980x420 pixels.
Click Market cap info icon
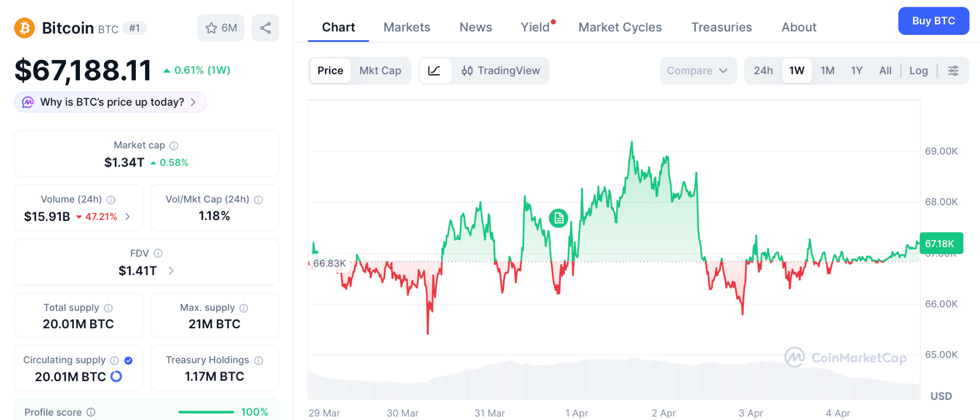click(174, 145)
